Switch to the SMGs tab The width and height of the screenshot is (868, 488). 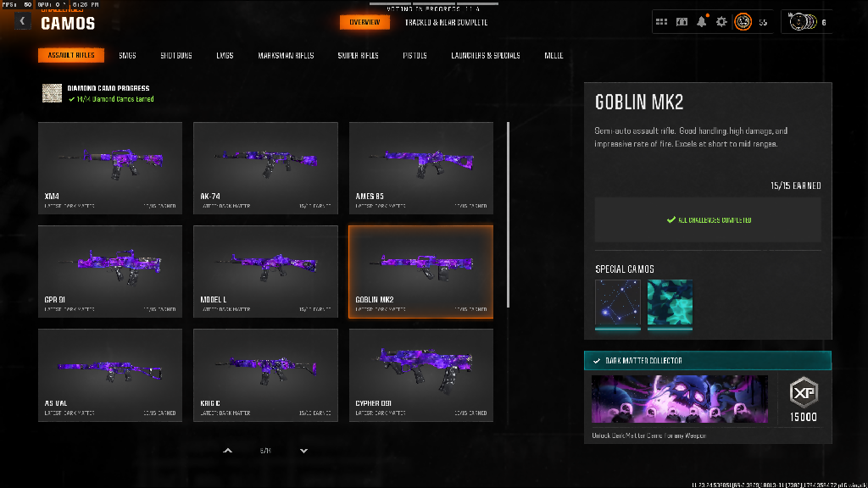tap(127, 56)
